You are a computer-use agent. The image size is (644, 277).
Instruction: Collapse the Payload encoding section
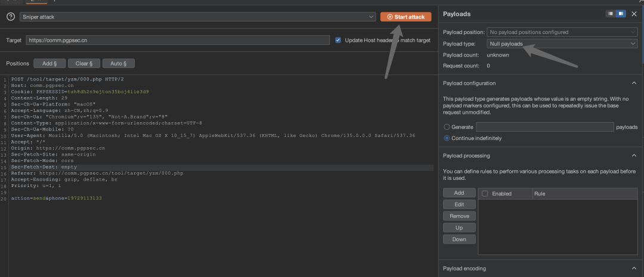633,269
